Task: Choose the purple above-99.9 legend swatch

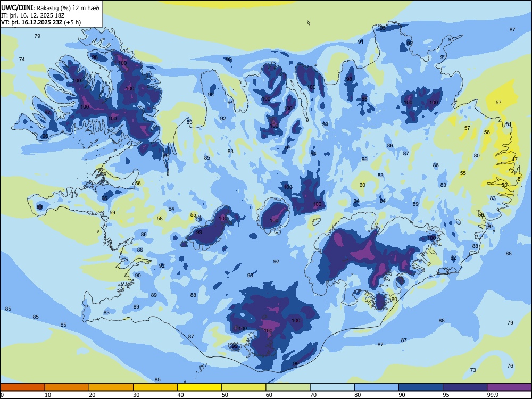Action: (509, 387)
